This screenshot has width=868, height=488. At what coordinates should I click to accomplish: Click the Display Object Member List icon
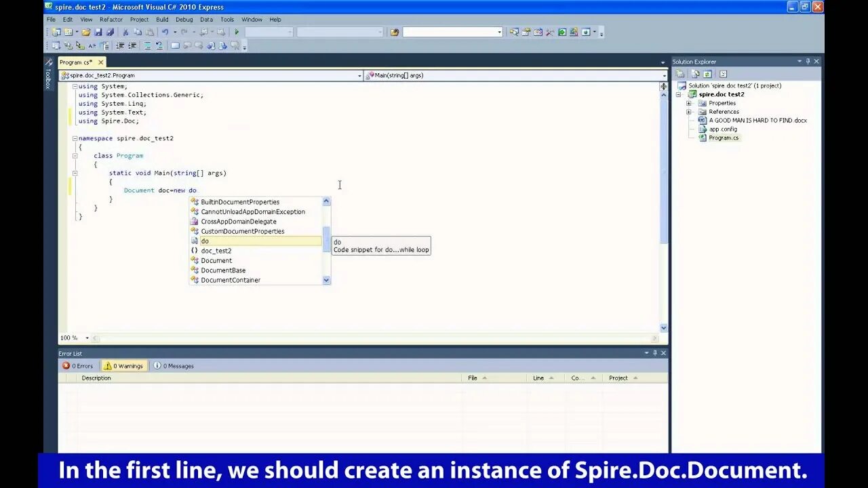[x=56, y=45]
